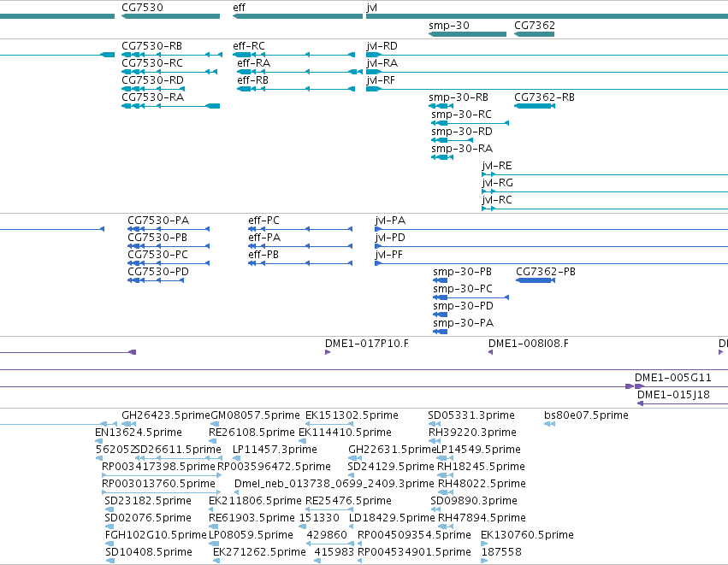
Task: Click clone label DME1-008I08.F
Action: (x=529, y=344)
